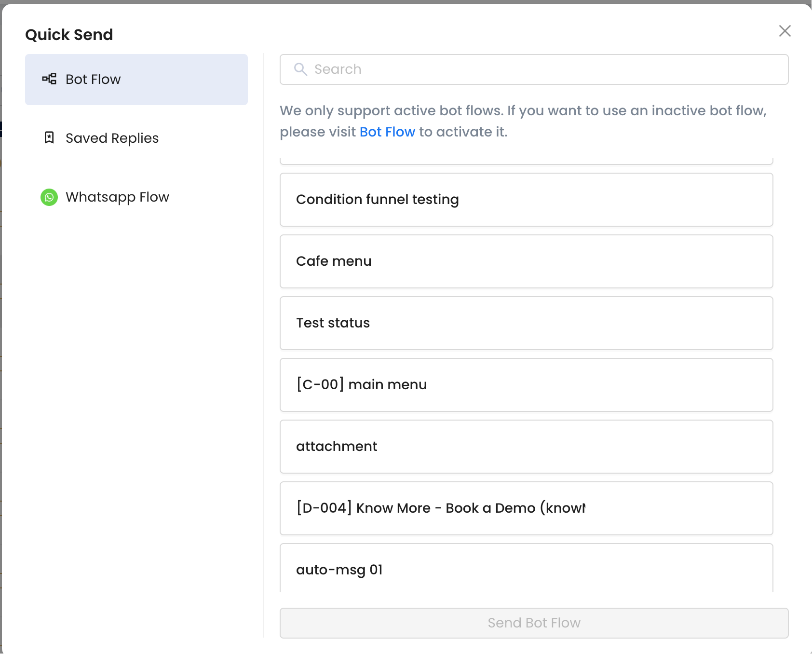The height and width of the screenshot is (654, 812).
Task: Pick the [C-00] main menu flow
Action: click(x=526, y=385)
